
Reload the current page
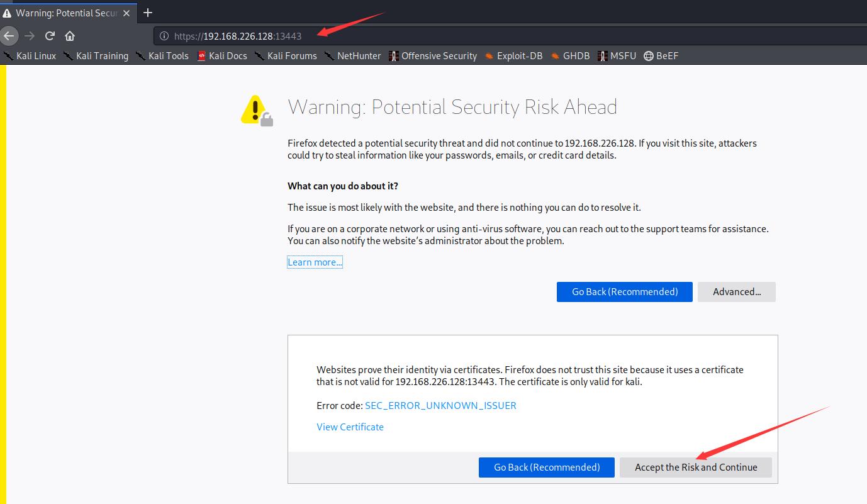(50, 36)
